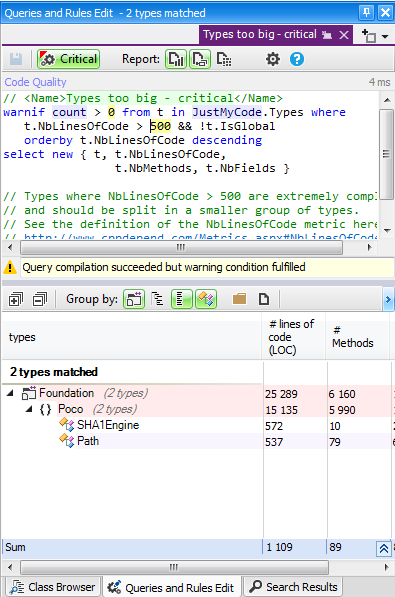Switch to the Class Browser tab
395x597 pixels.
pos(53,587)
